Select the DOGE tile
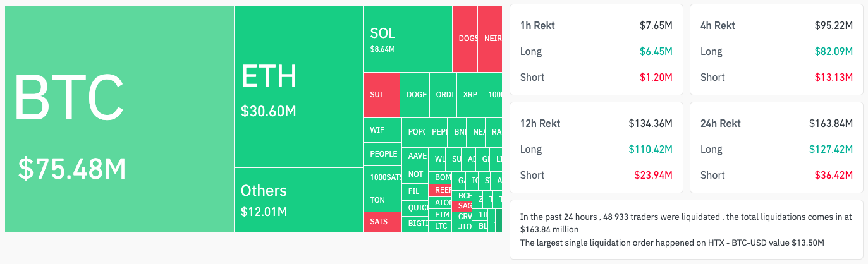Viewport: 868px width, 264px height. (x=416, y=95)
